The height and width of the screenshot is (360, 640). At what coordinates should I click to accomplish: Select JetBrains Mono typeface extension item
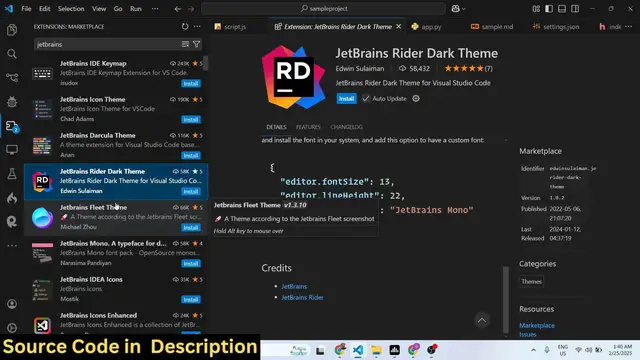(x=116, y=253)
